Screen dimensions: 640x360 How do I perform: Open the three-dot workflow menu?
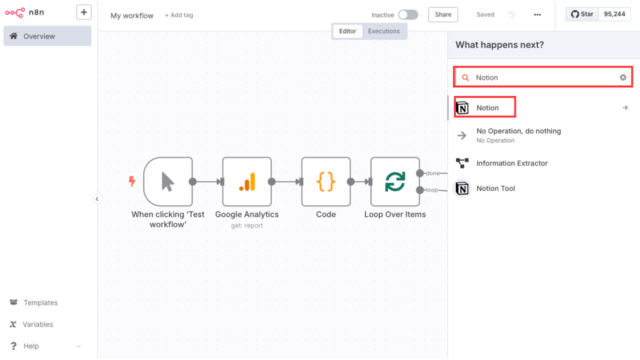click(537, 15)
